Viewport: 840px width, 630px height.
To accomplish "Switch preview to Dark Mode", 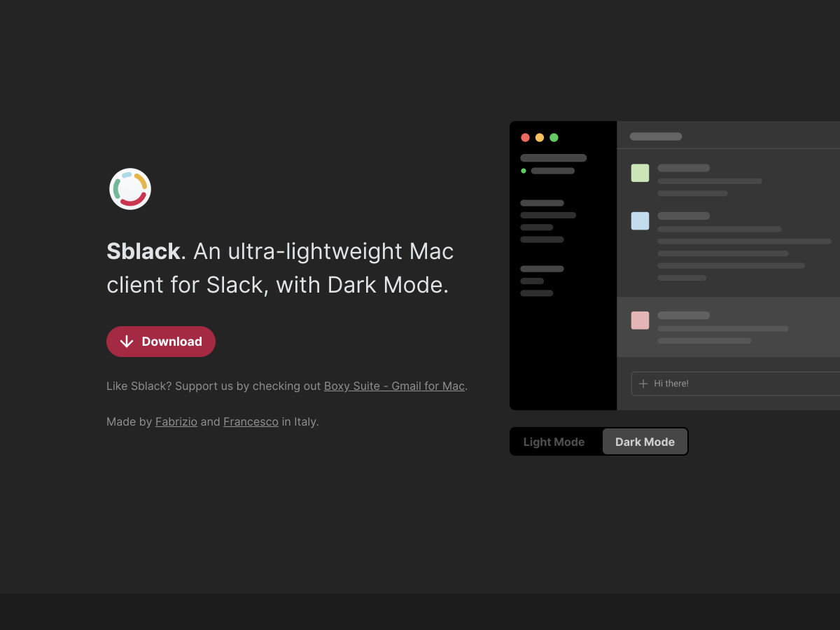I will (645, 442).
